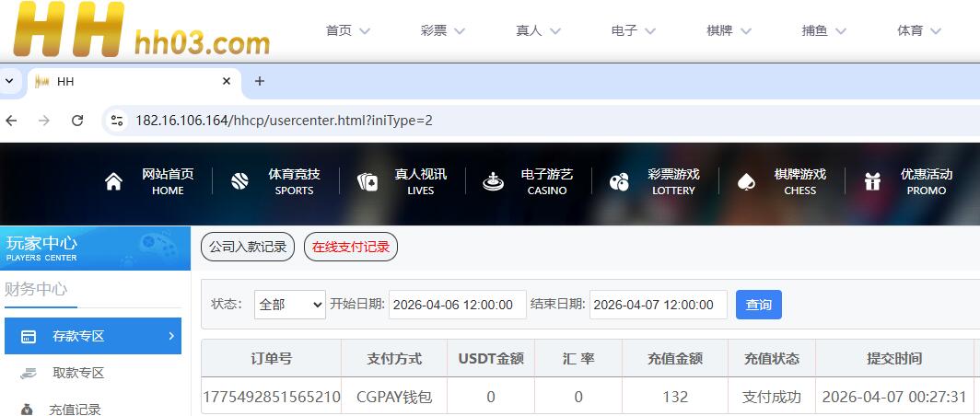980x416 pixels.
Task: Open a new browser tab
Action: tap(260, 81)
